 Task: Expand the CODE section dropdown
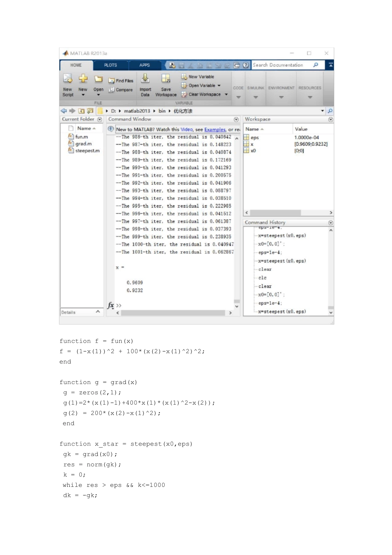click(x=238, y=97)
